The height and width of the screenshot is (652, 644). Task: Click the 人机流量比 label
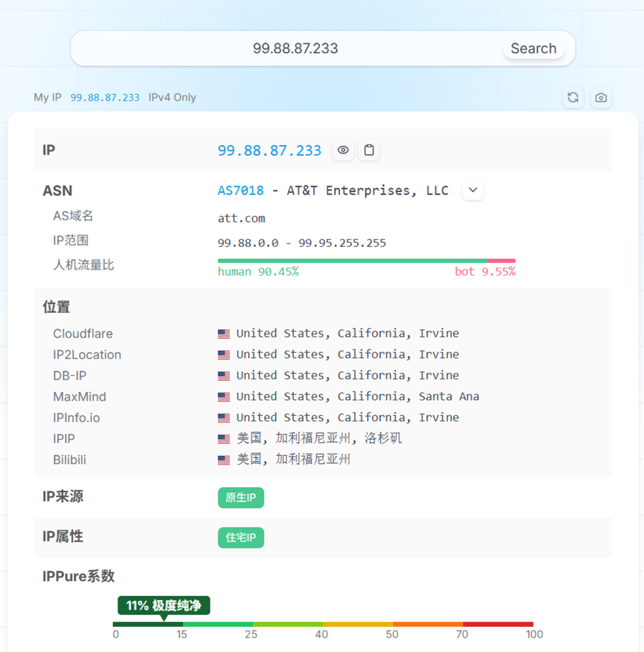point(83,265)
